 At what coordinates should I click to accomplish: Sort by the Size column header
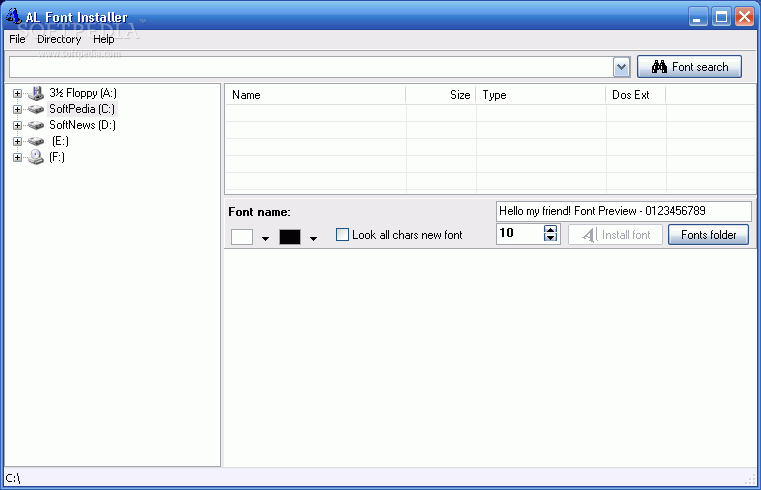click(x=441, y=95)
